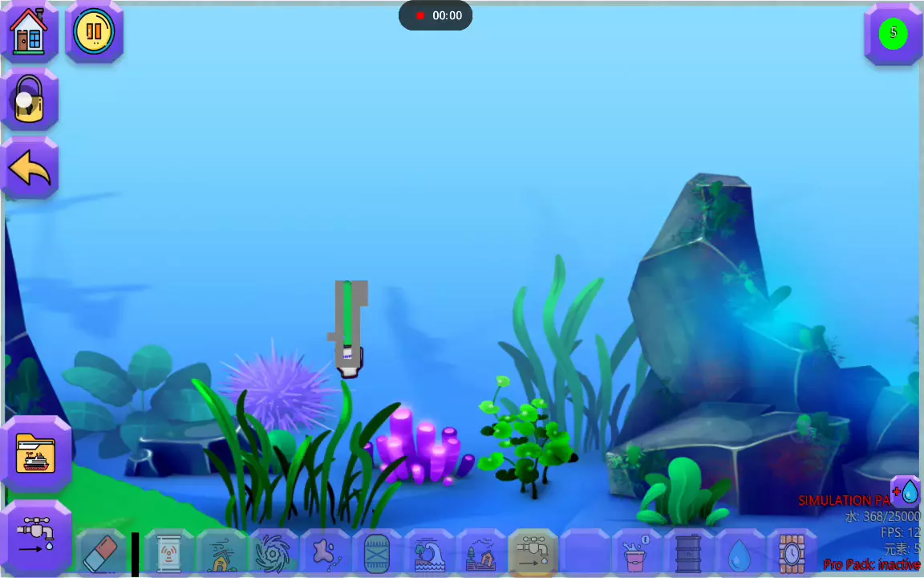
Task: Choose the sinking house wind tool
Action: click(x=221, y=553)
